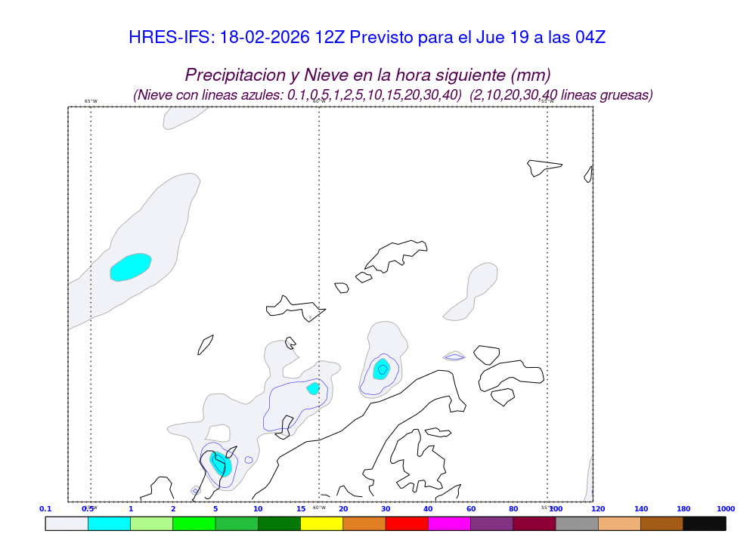Screen dimensions: 756x534
Task: Select the yellow 15–20 mm legend swatch
Action: (x=321, y=523)
